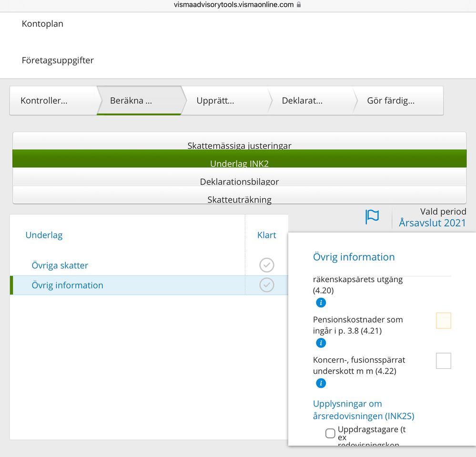Open info icon for Pensionskostnader (4.21)

[321, 343]
